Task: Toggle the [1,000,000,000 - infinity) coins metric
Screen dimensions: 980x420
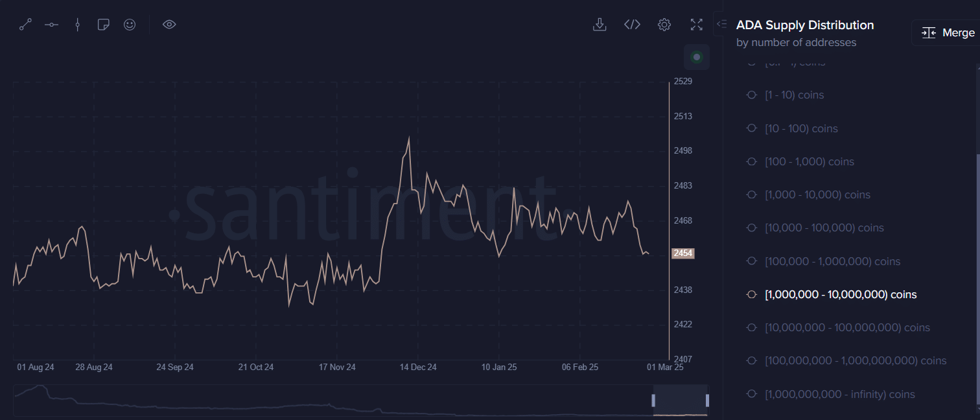Action: (x=830, y=394)
